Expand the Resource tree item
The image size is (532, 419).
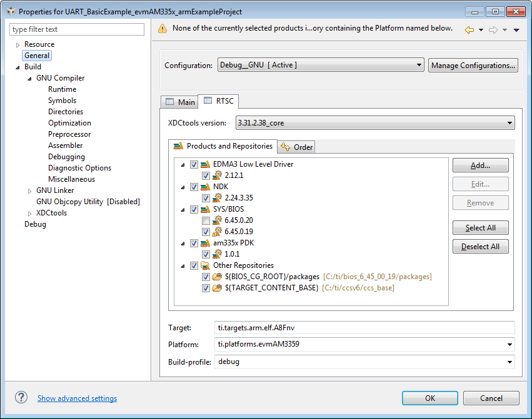18,45
